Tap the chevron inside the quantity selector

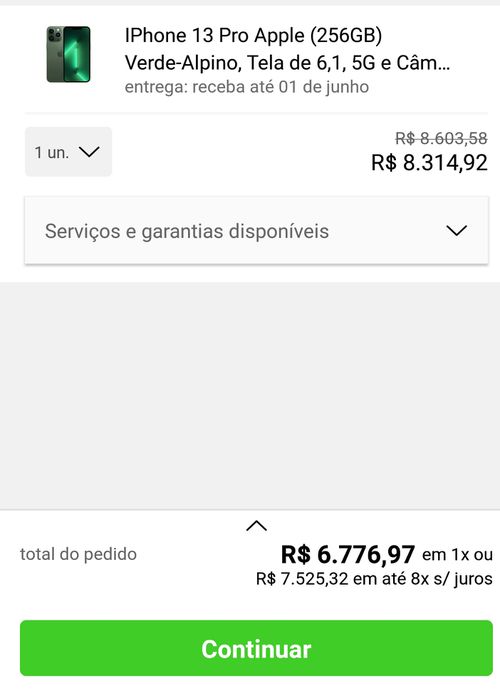(x=89, y=152)
